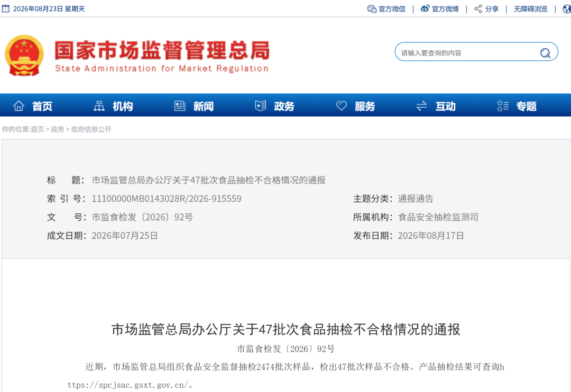Click the Weibo icon in top bar
The width and height of the screenshot is (571, 392).
(425, 9)
